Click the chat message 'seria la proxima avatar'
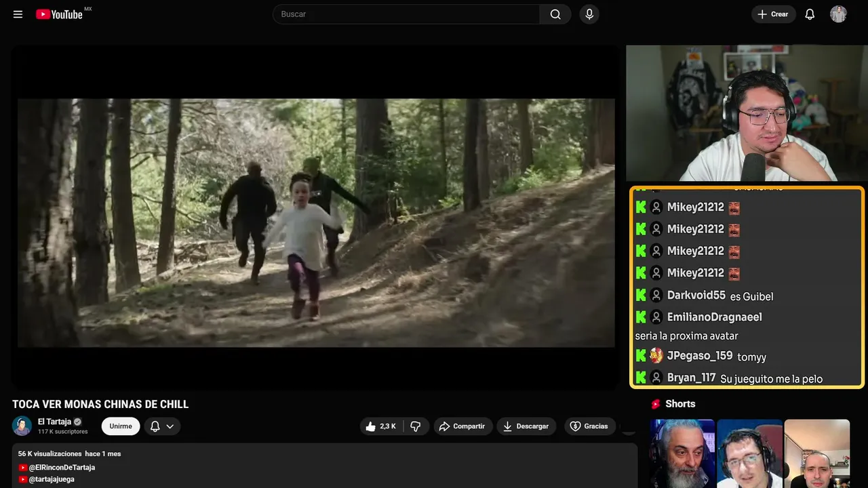The image size is (868, 488). pyautogui.click(x=686, y=336)
